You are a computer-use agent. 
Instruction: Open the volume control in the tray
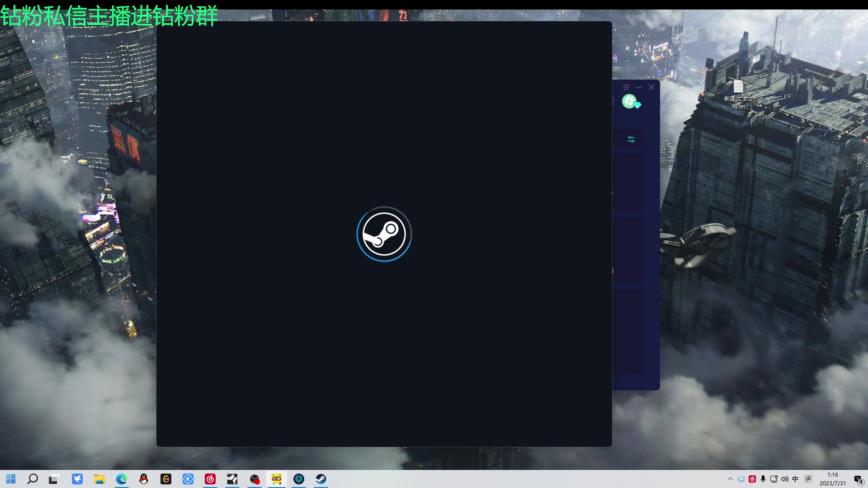coord(785,479)
